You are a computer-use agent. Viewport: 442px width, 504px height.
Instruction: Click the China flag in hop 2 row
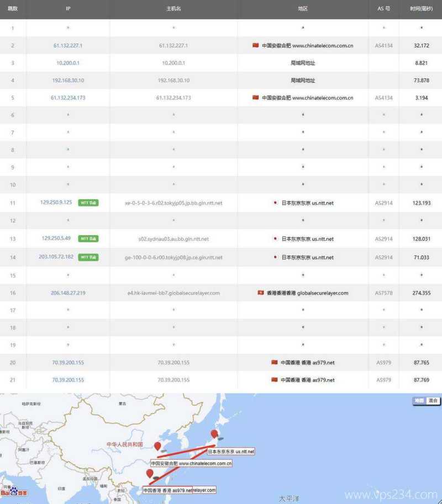pyautogui.click(x=255, y=45)
